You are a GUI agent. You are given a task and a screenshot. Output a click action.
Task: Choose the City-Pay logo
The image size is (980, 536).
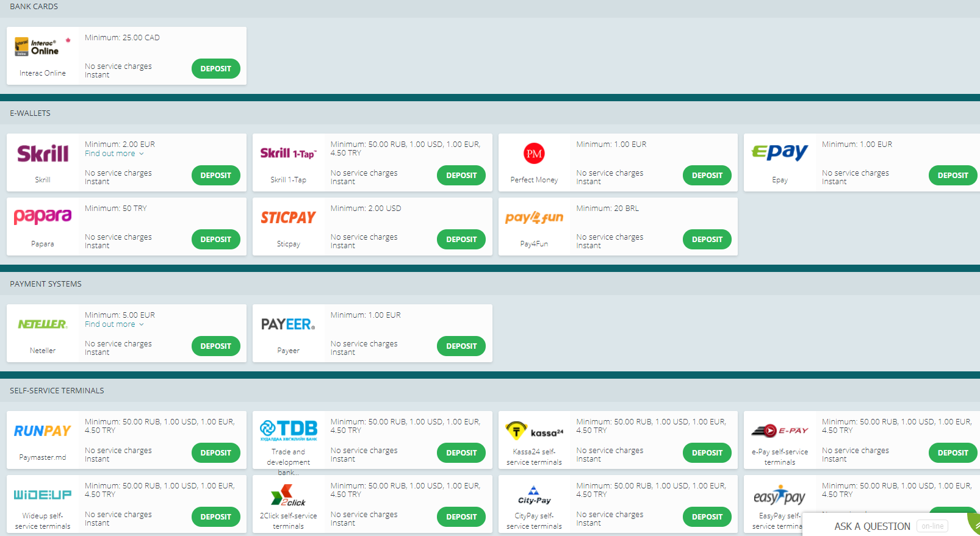pos(534,495)
